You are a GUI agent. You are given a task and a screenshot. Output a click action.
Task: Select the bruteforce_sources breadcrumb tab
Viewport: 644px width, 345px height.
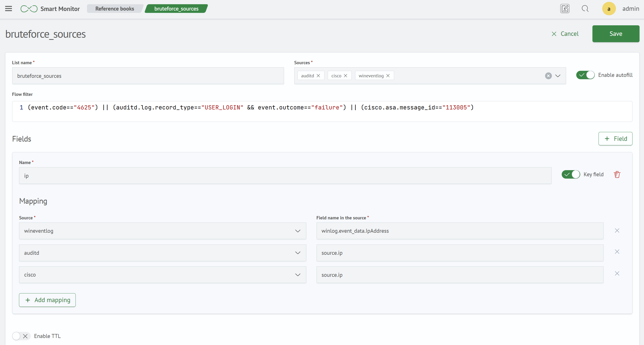(176, 9)
